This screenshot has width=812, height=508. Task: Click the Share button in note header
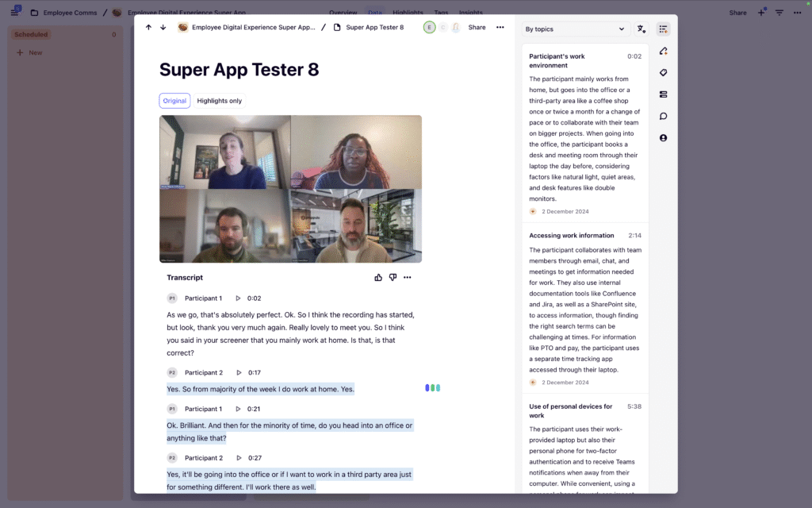(477, 27)
